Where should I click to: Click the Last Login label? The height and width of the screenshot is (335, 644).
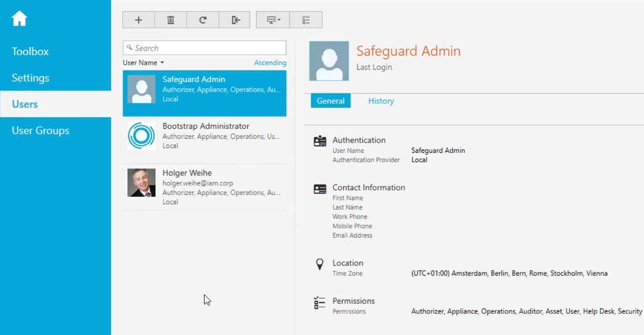[374, 67]
